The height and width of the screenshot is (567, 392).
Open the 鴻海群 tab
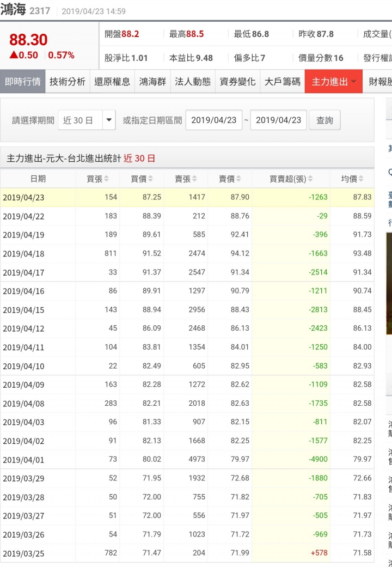152,81
